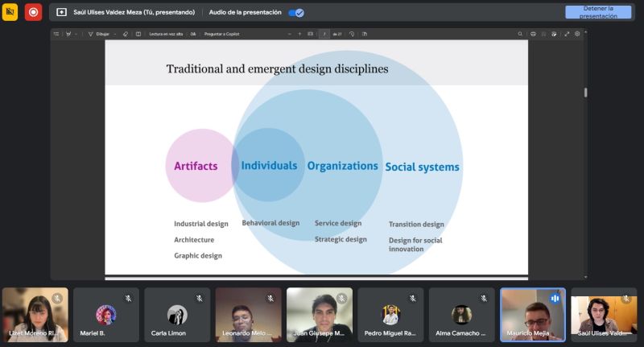Open Preguntar a Copilot
This screenshot has height=347, width=644.
point(222,34)
